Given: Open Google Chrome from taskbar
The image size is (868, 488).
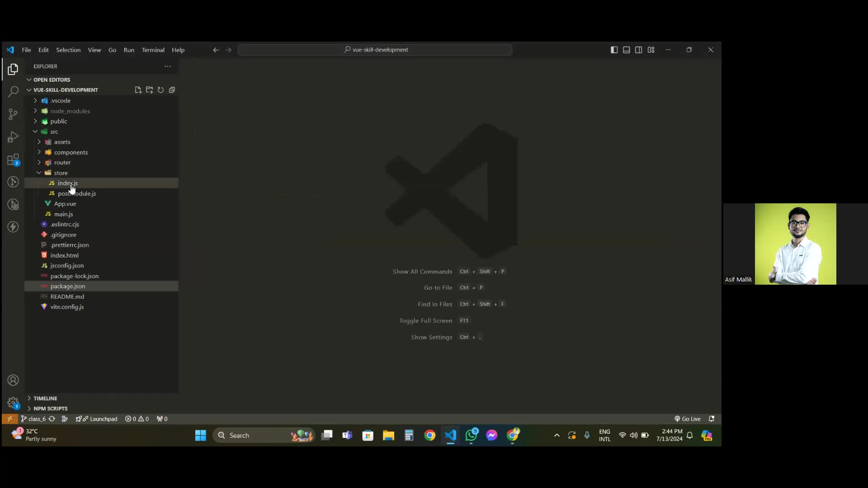Looking at the screenshot, I should coord(429,435).
